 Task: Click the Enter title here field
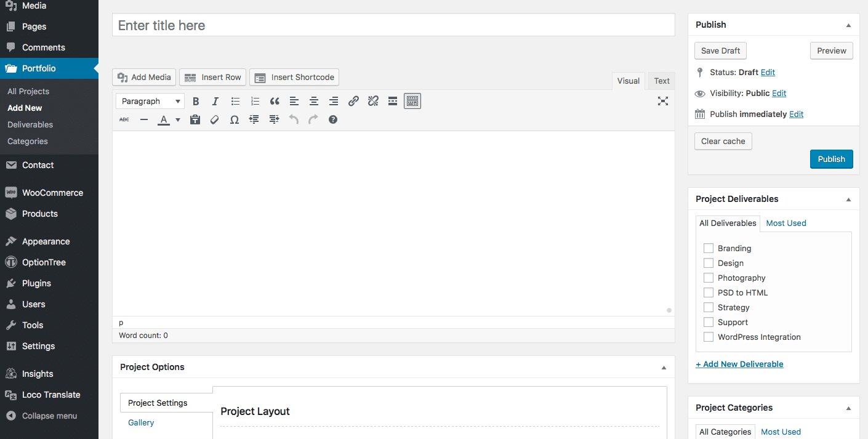tap(393, 25)
